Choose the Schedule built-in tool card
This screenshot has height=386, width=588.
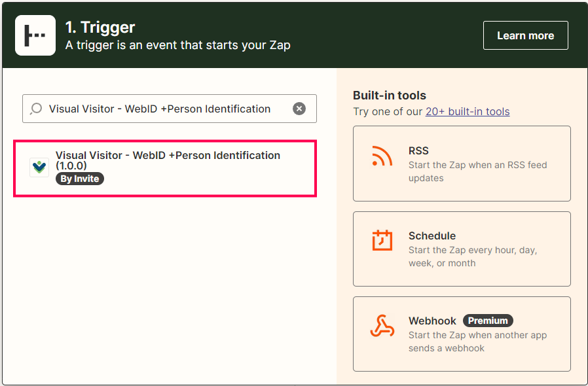click(x=462, y=249)
